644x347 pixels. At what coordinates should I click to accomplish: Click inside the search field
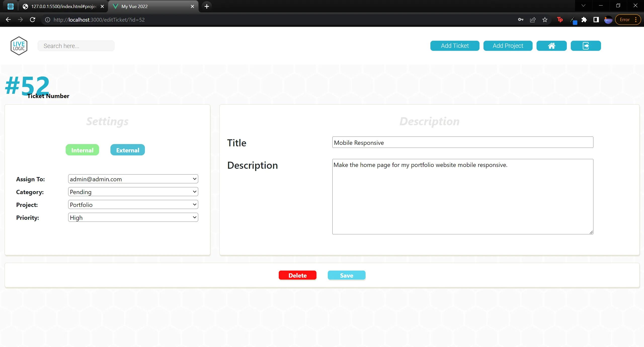[x=75, y=46]
